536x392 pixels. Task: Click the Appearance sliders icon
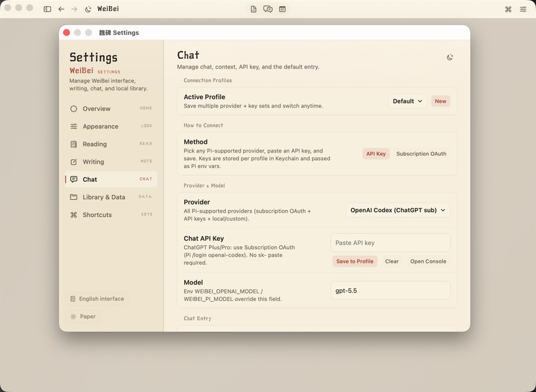(x=73, y=127)
